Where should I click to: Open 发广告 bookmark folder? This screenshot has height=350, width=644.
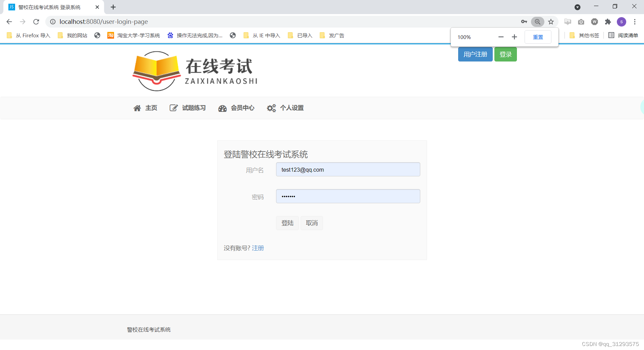click(x=332, y=36)
